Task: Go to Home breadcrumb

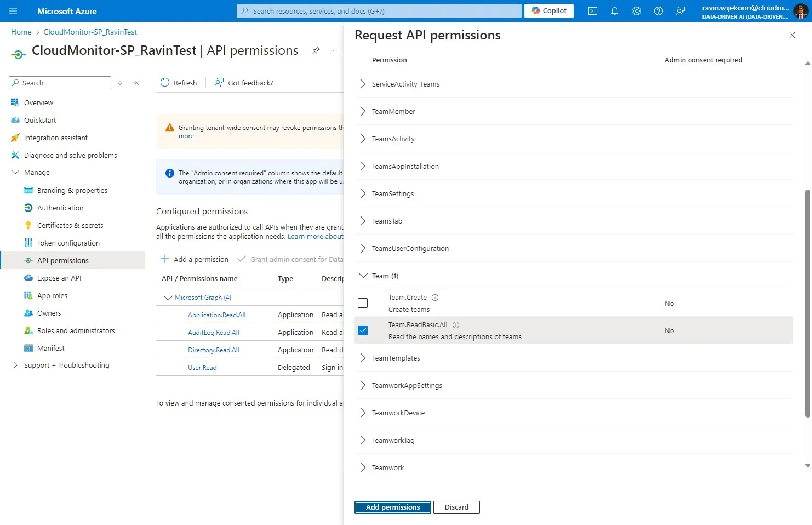Action: tap(21, 32)
